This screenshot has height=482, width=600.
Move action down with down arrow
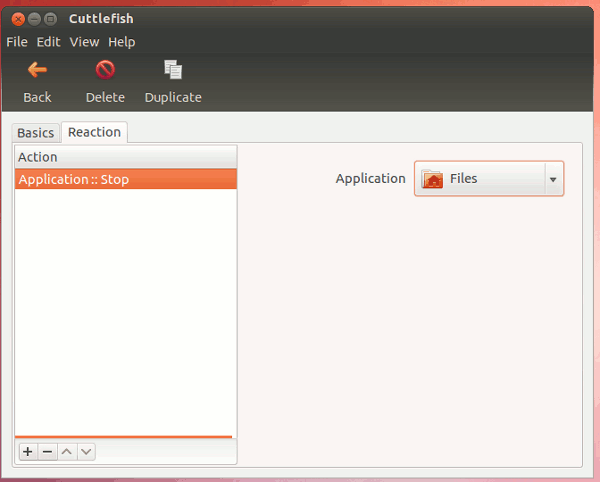[86, 452]
